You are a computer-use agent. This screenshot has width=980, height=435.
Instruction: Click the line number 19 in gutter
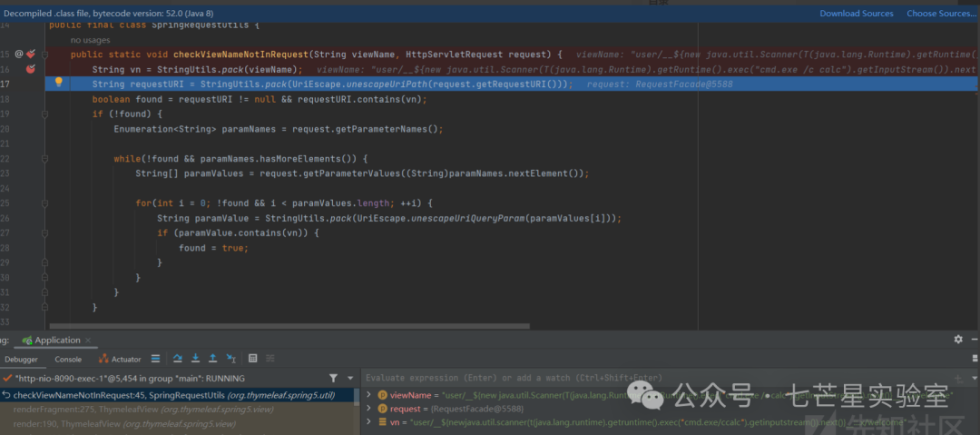(x=5, y=114)
